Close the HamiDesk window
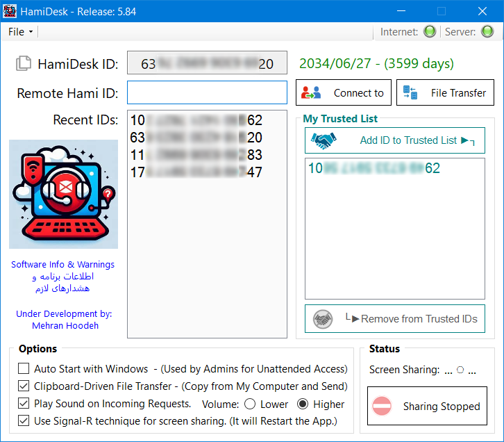The width and height of the screenshot is (504, 442). tap(482, 11)
